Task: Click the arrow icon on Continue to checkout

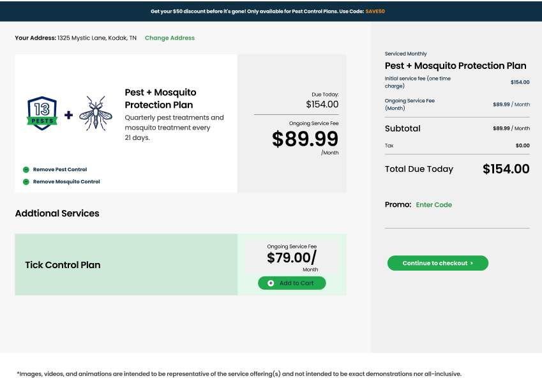Action: point(472,263)
